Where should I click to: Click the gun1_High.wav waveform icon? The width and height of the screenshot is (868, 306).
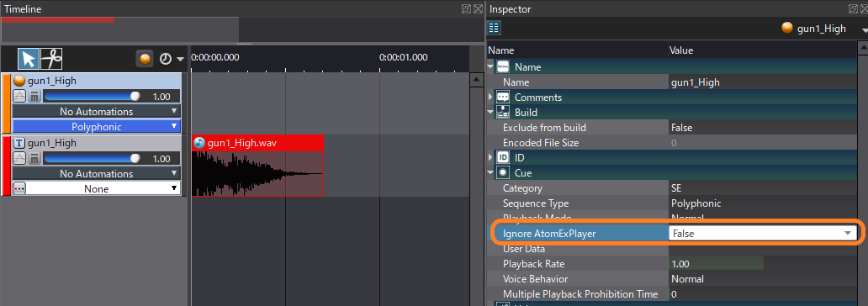click(x=199, y=143)
